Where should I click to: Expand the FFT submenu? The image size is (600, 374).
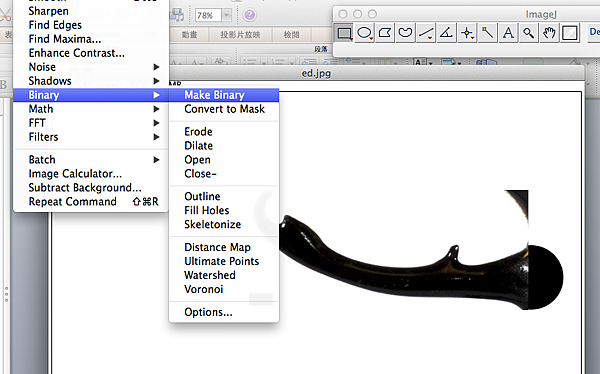91,123
